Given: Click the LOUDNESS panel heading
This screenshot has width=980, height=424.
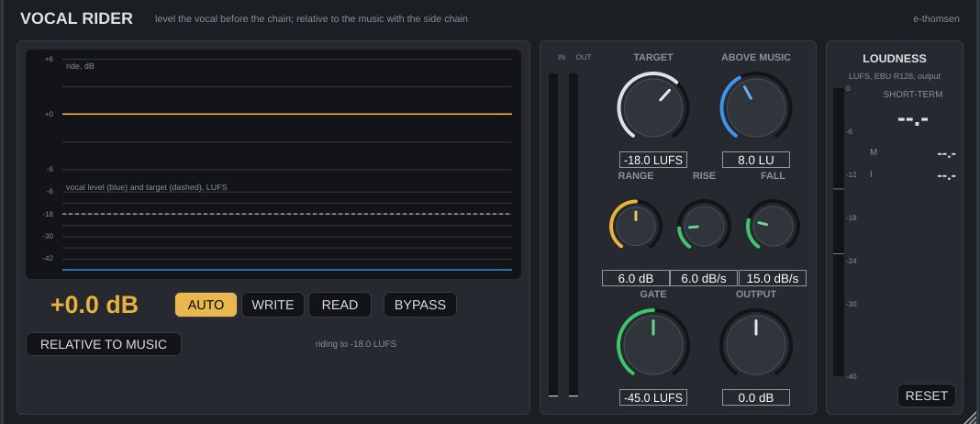Looking at the screenshot, I should click(895, 59).
